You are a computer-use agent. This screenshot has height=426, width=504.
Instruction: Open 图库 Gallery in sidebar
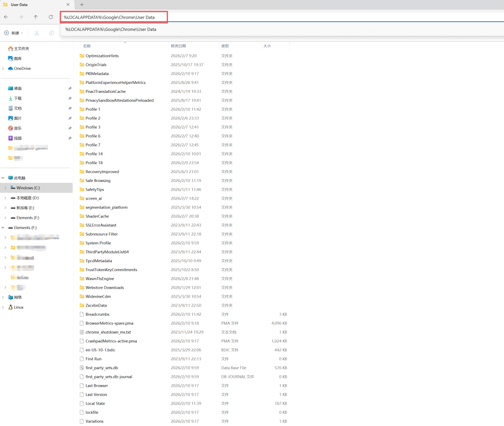(15, 58)
